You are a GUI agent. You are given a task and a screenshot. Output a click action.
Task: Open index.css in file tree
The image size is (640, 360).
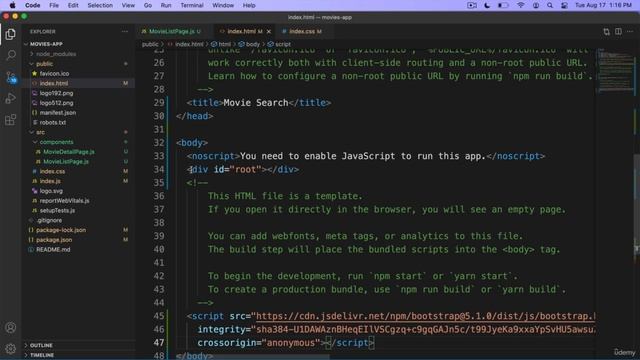click(52, 171)
